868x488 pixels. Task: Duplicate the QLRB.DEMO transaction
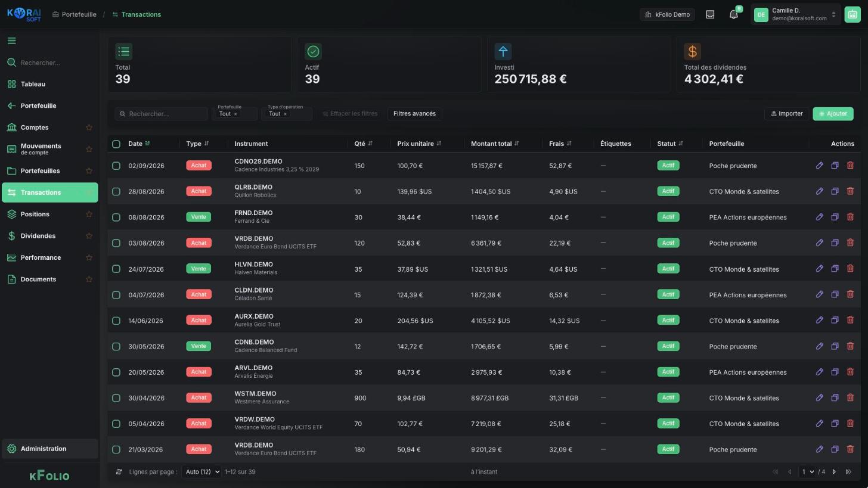point(835,191)
